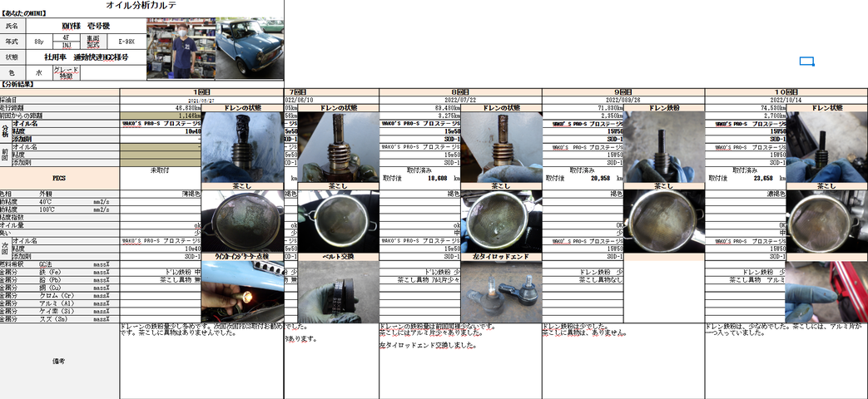Select the 色 label cell
Image resolution: width=868 pixels, height=399 pixels.
coord(12,73)
